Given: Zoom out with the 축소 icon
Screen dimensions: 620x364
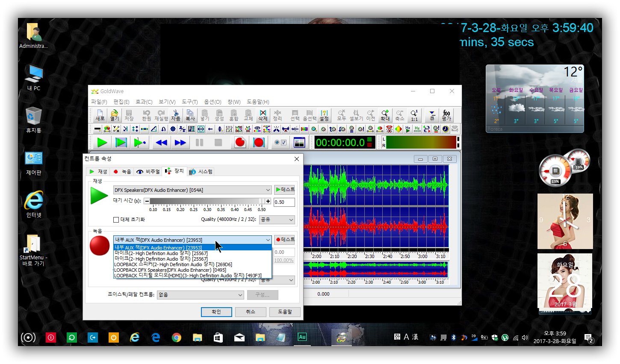Looking at the screenshot, I should 400,115.
